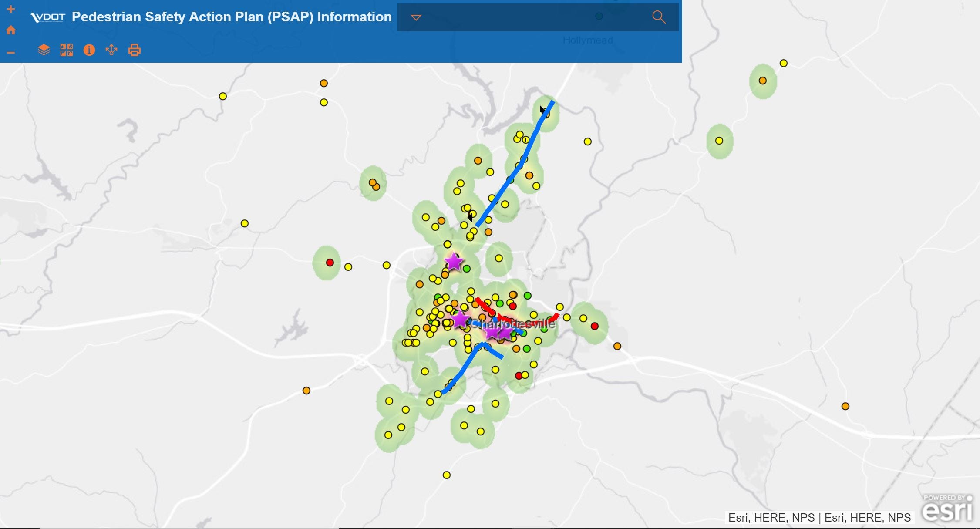Open the share map tool
Screen dimensions: 980x529
point(111,50)
